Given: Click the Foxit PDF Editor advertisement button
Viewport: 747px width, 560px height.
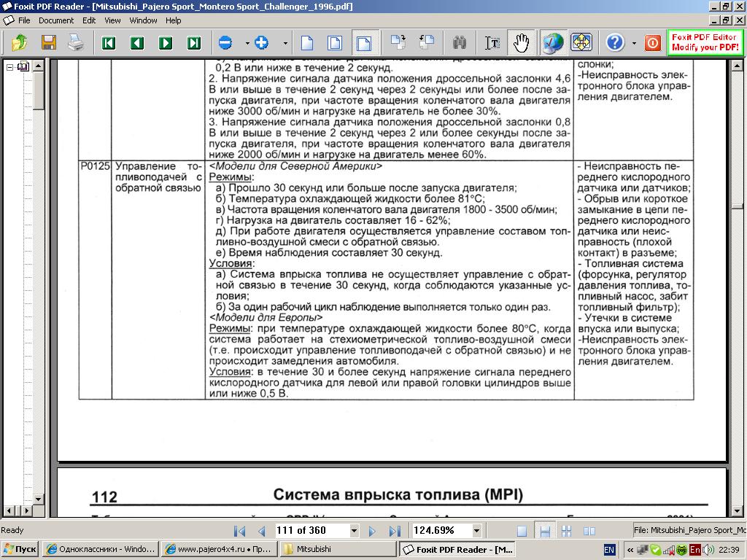Looking at the screenshot, I should [705, 42].
